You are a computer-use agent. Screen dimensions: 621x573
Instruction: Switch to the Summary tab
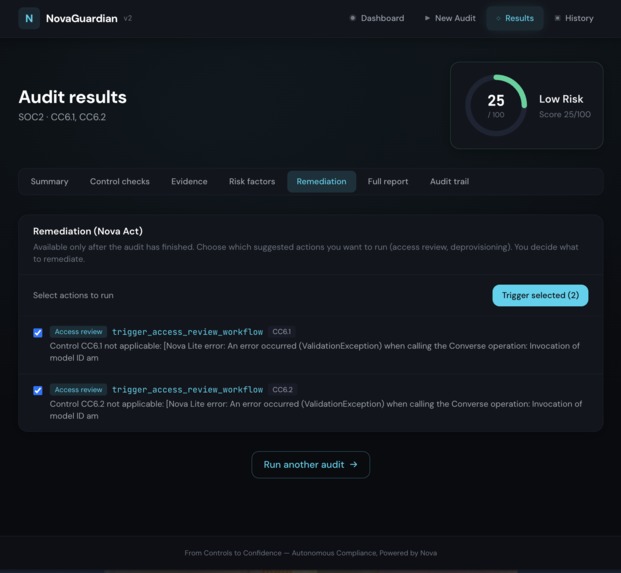pyautogui.click(x=50, y=181)
